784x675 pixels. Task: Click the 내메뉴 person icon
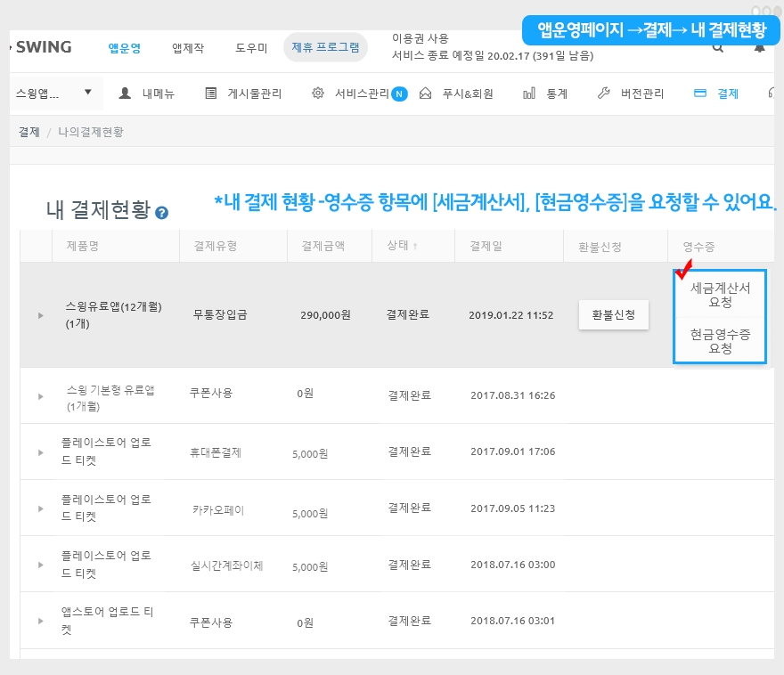pos(125,93)
